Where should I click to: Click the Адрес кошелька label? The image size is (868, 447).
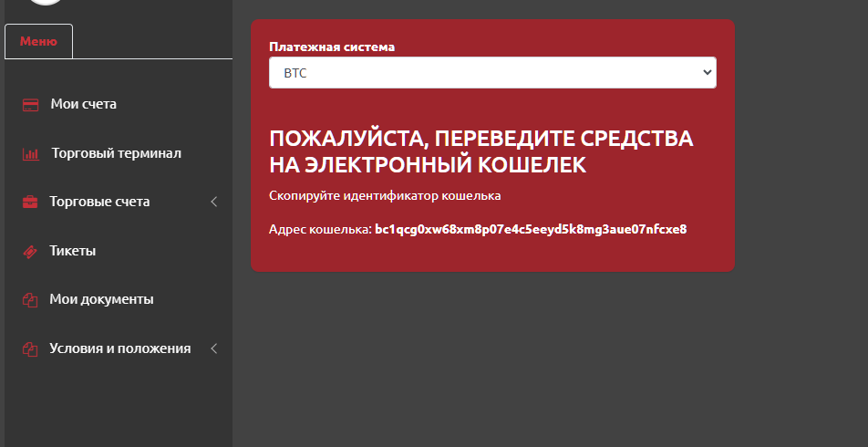(x=320, y=229)
